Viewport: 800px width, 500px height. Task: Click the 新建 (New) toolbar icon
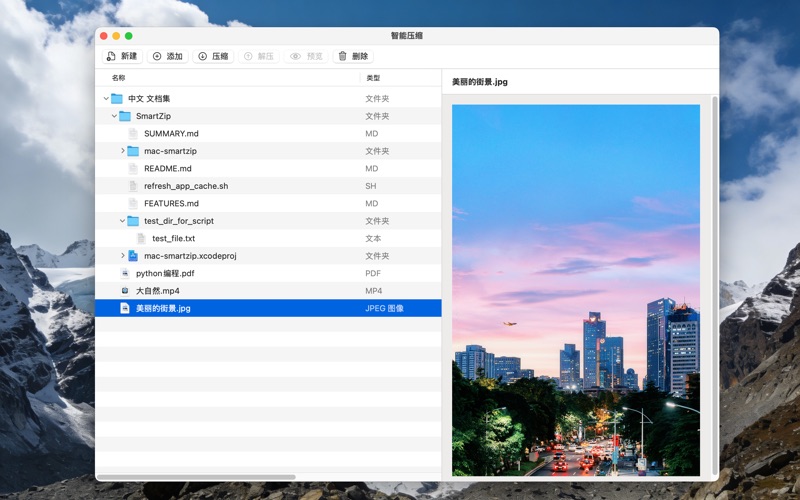click(x=111, y=57)
